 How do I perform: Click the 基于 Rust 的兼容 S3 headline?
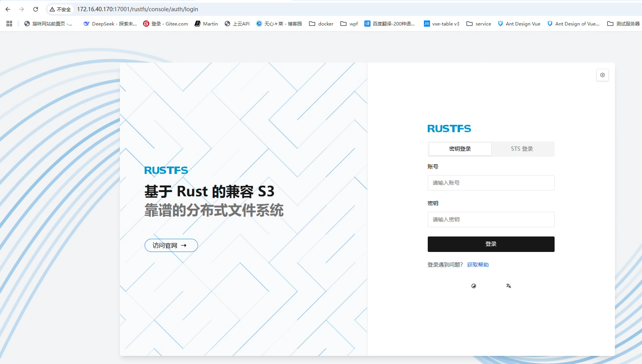point(210,191)
